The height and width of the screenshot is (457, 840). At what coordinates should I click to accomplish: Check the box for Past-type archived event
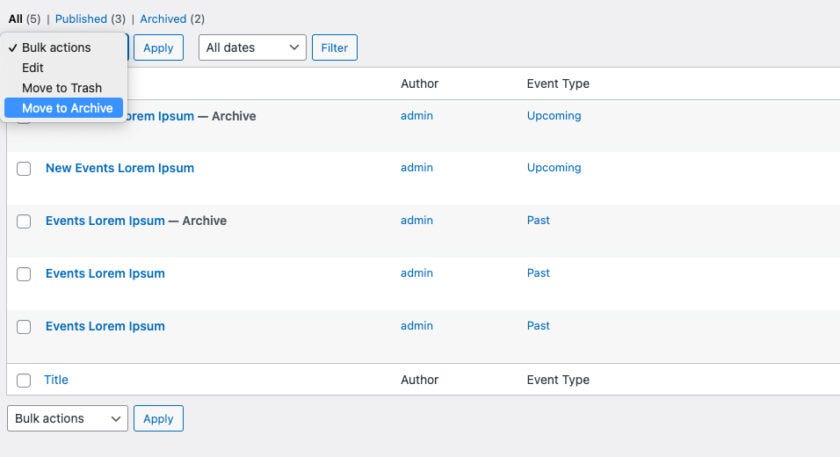(24, 221)
